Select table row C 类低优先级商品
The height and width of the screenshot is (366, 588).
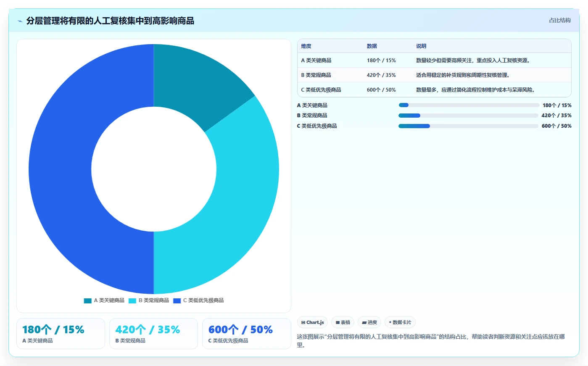(x=434, y=90)
